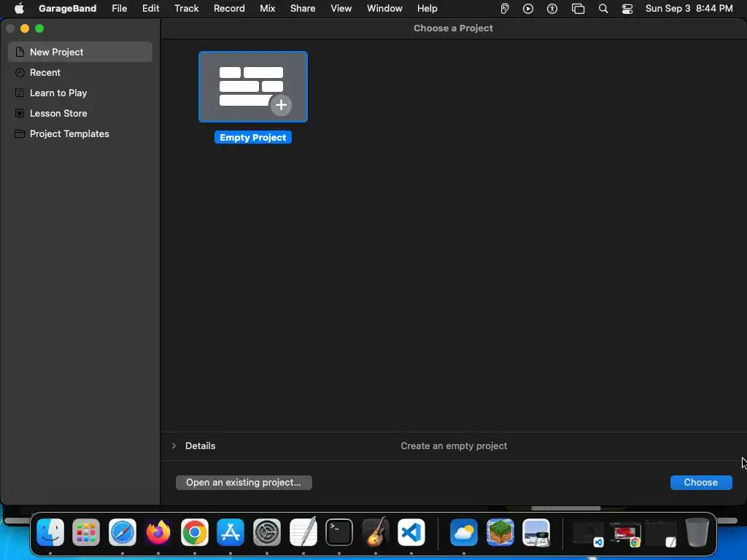This screenshot has height=560, width=747.
Task: Select New Project in the sidebar
Action: pos(80,52)
